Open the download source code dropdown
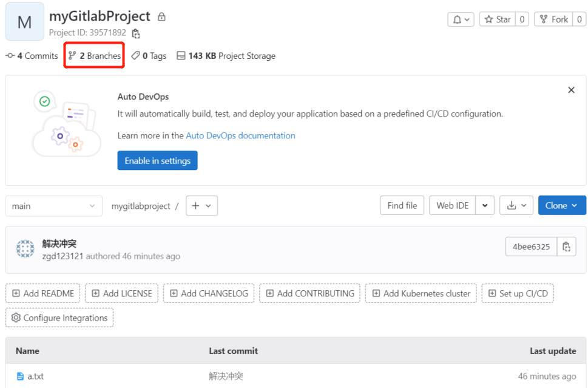 coord(516,205)
